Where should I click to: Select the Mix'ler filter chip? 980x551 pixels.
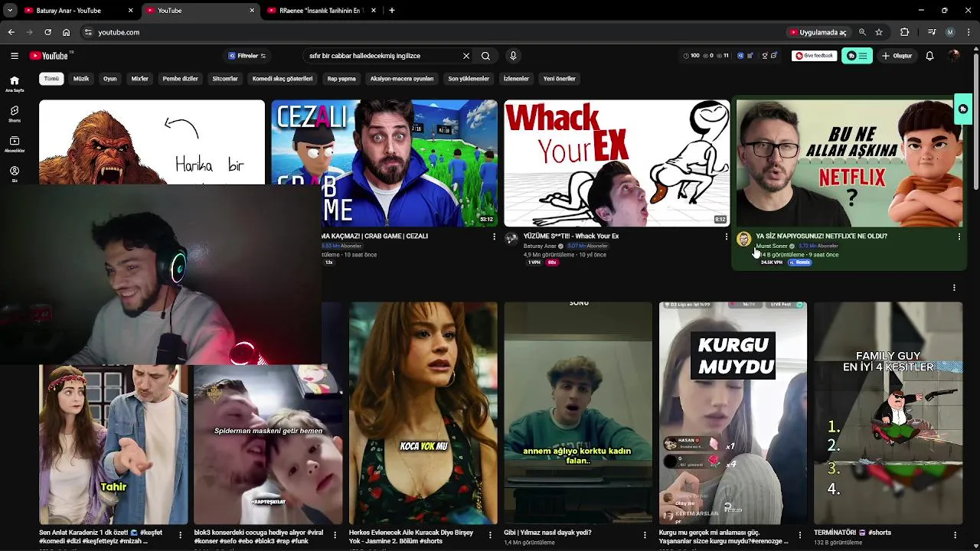140,79
